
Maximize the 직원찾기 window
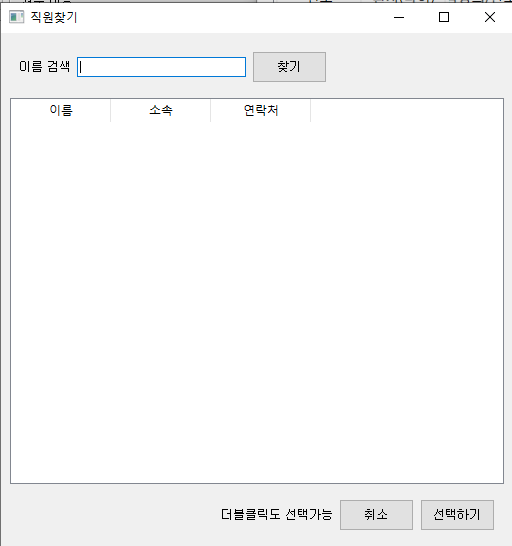444,17
